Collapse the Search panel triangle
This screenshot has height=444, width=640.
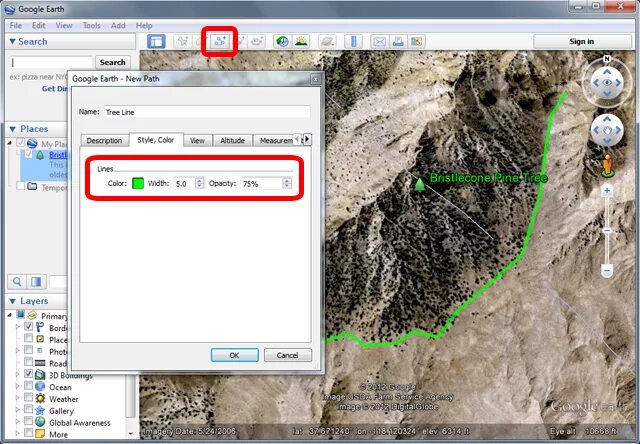coord(12,42)
